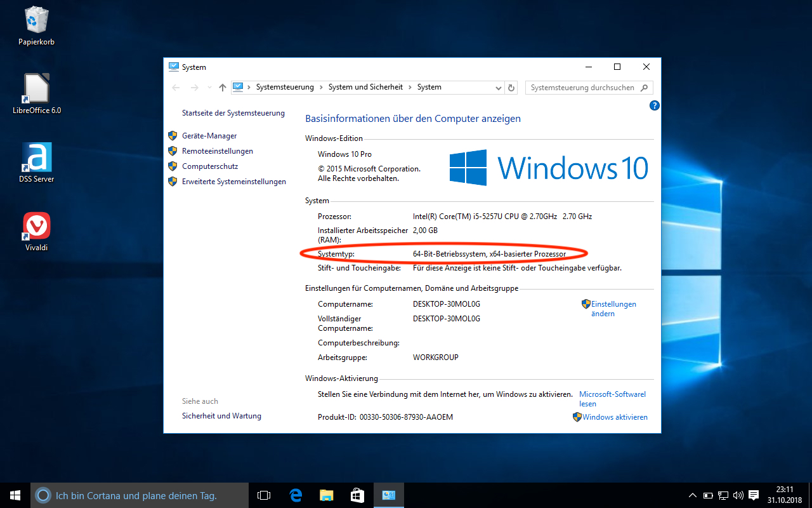This screenshot has height=508, width=812.
Task: Click the search magnifier icon
Action: [x=644, y=88]
